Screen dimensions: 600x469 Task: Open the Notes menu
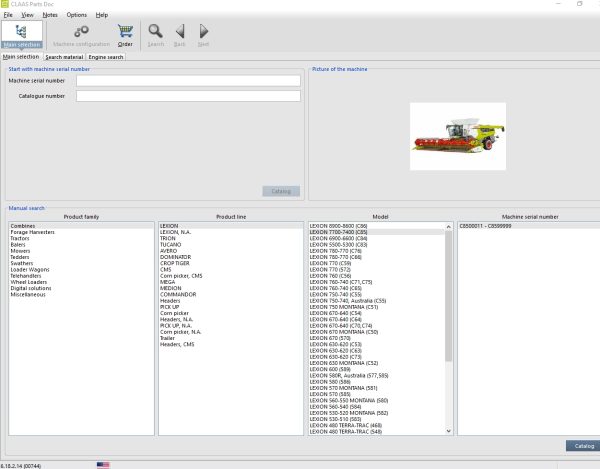tap(50, 15)
